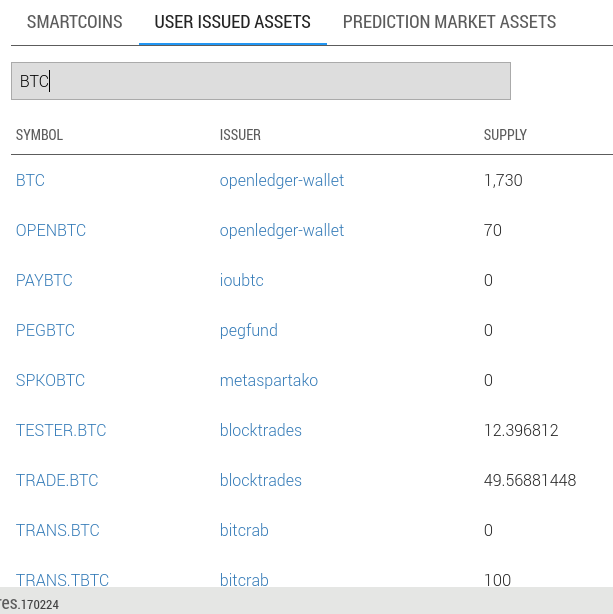Visit the pegfund issuer page
The image size is (613, 614).
(249, 331)
